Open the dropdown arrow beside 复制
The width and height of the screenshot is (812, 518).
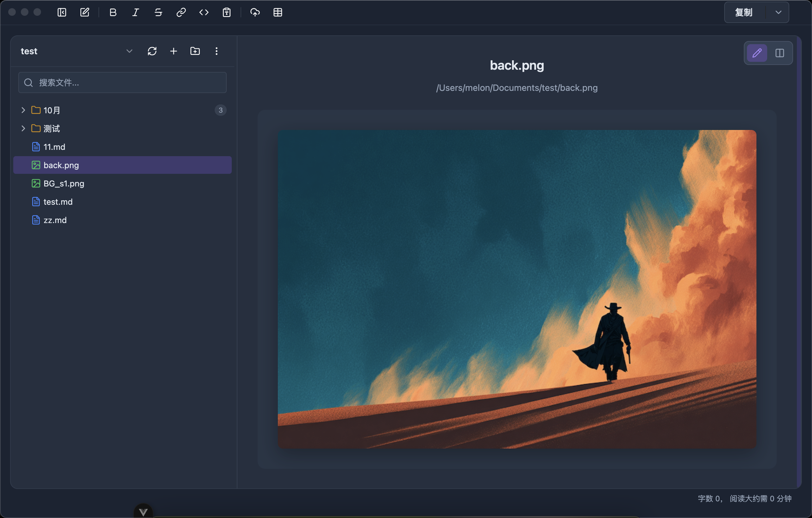click(x=778, y=13)
